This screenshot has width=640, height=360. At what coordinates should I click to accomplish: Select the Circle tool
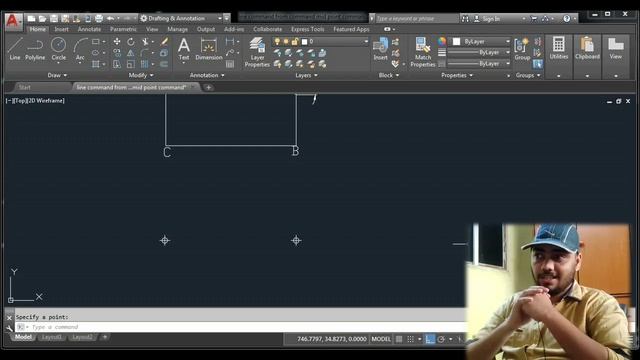coord(58,49)
